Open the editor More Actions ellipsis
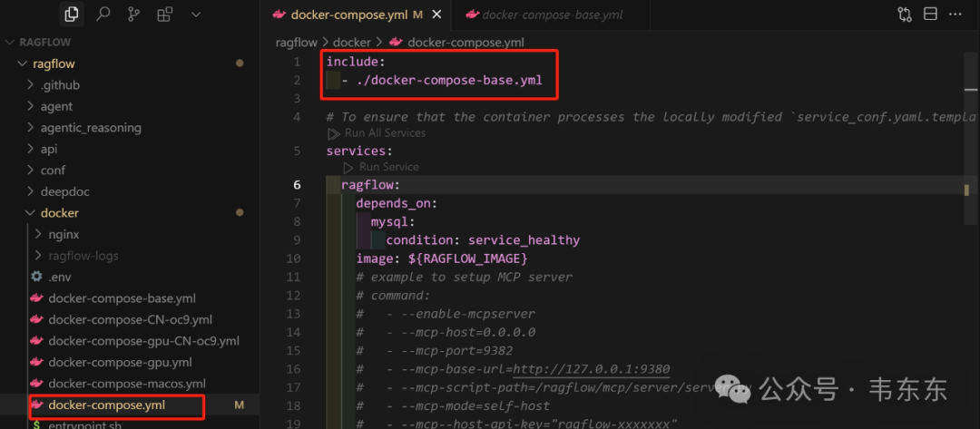 [x=957, y=15]
